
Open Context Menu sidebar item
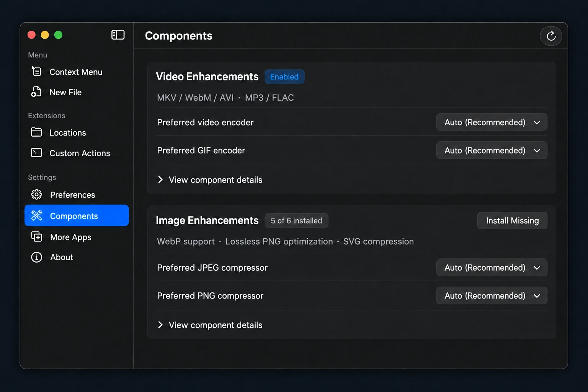click(77, 72)
